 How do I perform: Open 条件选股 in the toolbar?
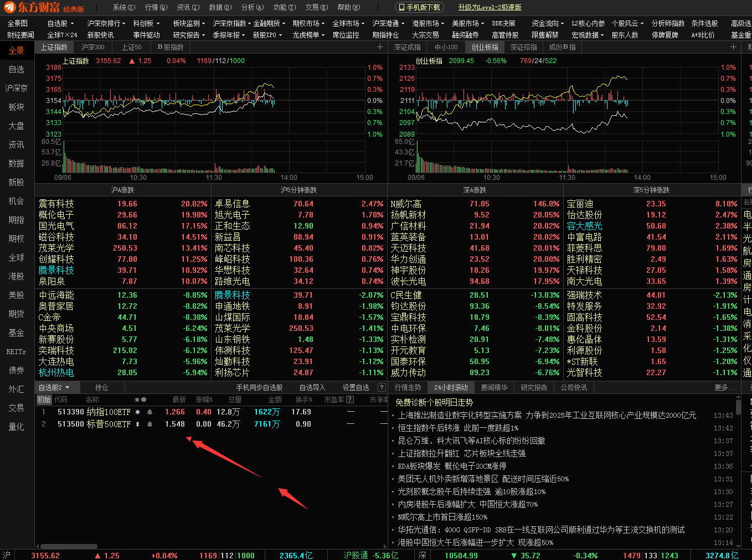pos(704,23)
